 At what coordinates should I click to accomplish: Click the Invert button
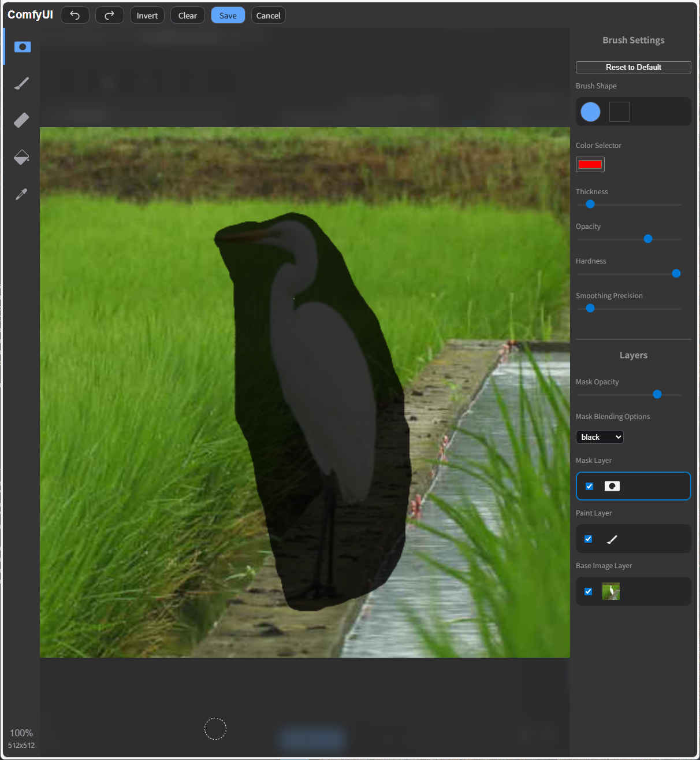[x=147, y=16]
